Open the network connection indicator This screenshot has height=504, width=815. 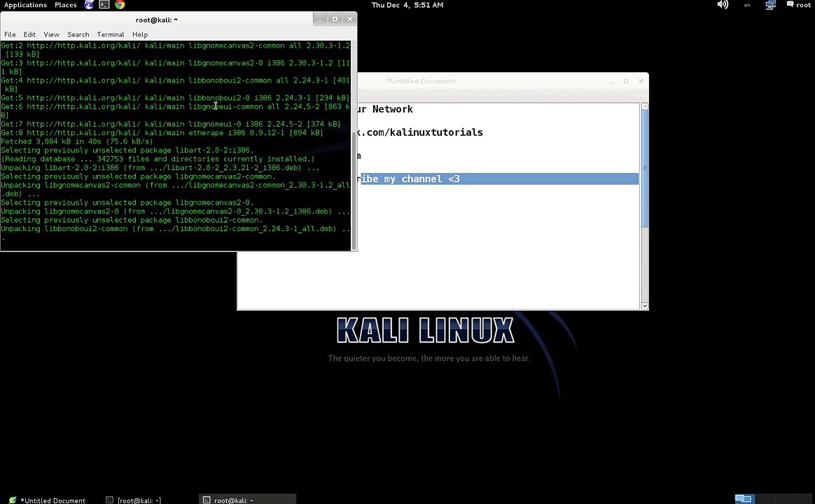coord(770,5)
